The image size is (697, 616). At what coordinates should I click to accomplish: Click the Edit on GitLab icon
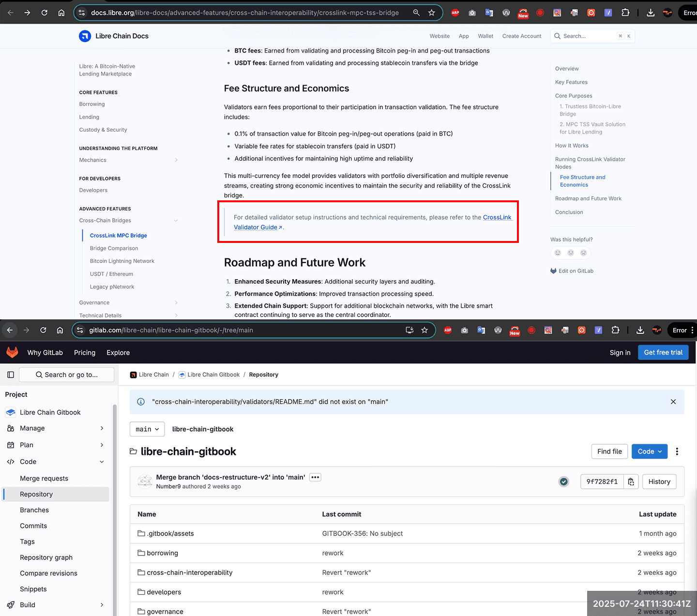pyautogui.click(x=553, y=271)
